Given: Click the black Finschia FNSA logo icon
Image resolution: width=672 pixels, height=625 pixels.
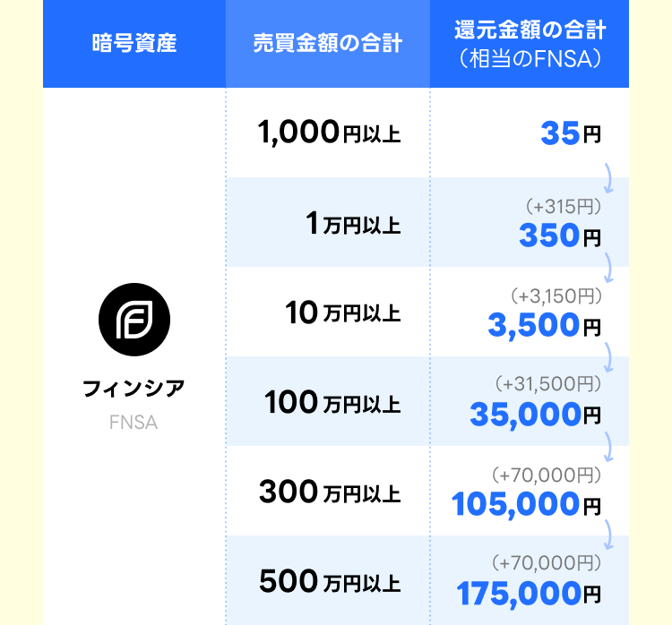Looking at the screenshot, I should pyautogui.click(x=134, y=320).
